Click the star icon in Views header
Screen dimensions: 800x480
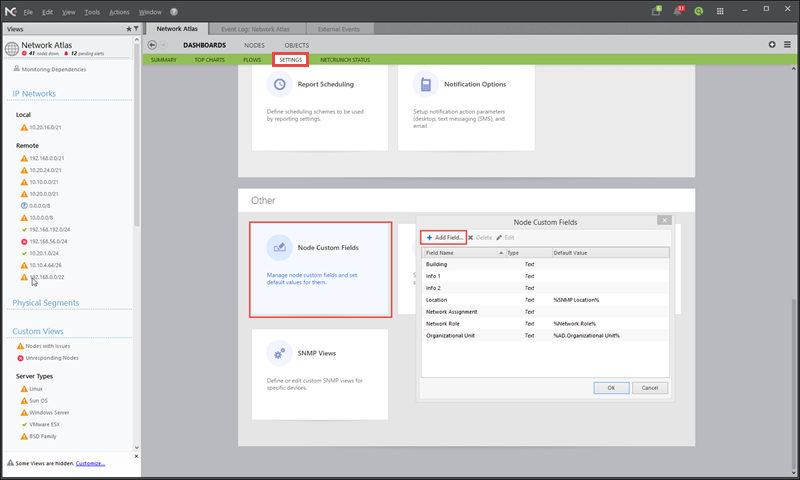coord(128,29)
